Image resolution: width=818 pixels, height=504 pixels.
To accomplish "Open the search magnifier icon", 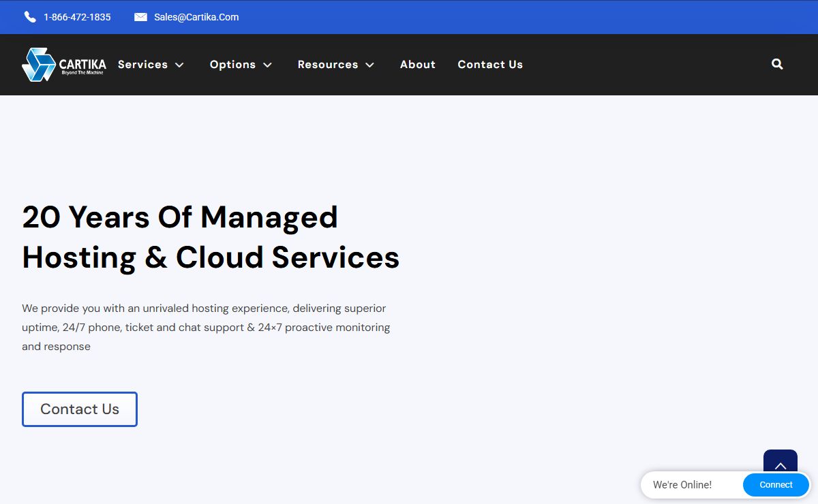I will pos(777,64).
